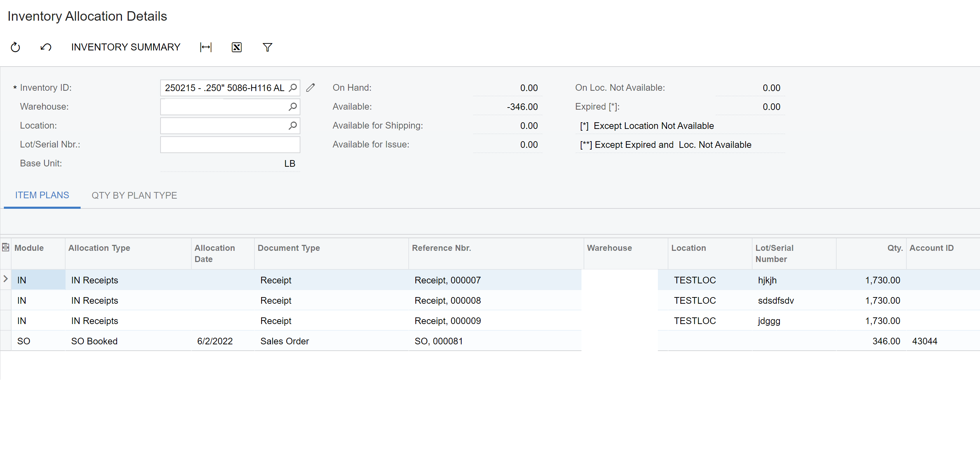
Task: Click the Available for Issue value 0.00
Action: click(529, 145)
